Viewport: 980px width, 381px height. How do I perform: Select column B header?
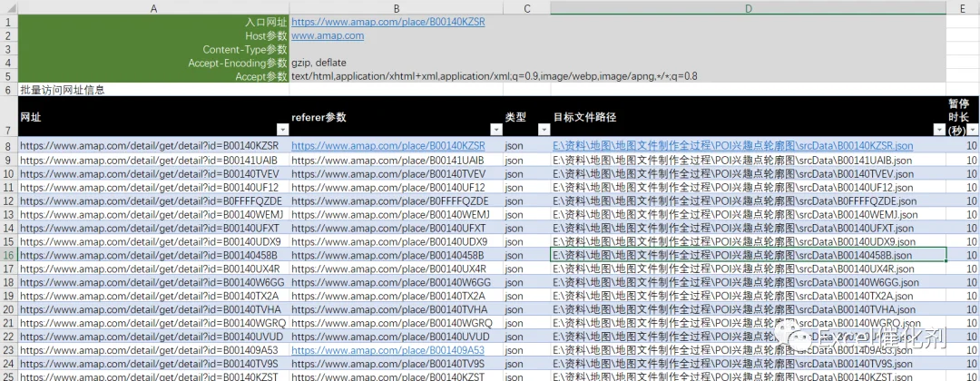coord(397,7)
